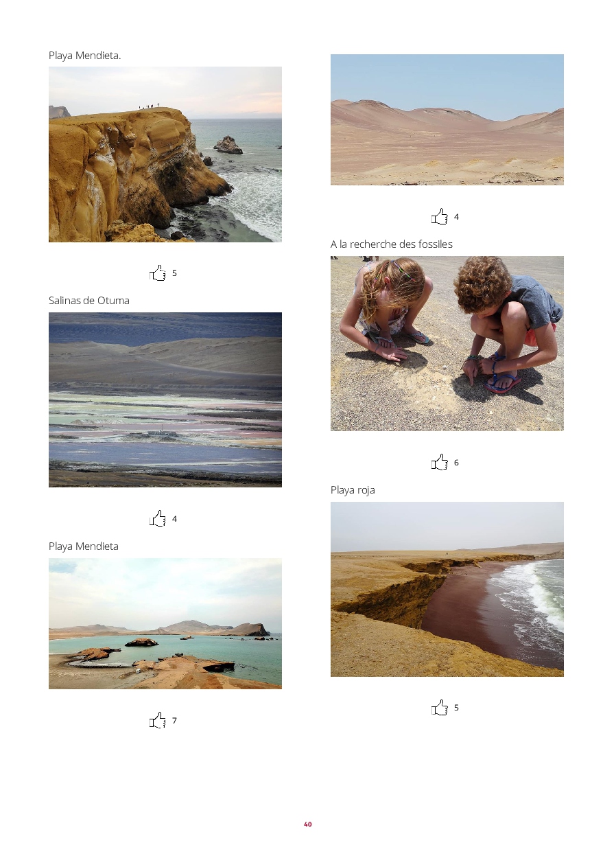Click thumbs-up icon with 6 likes

click(x=440, y=463)
